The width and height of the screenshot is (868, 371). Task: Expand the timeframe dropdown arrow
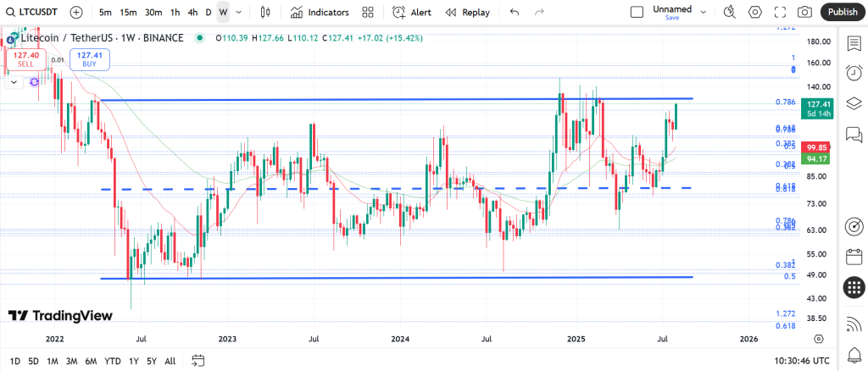[238, 12]
